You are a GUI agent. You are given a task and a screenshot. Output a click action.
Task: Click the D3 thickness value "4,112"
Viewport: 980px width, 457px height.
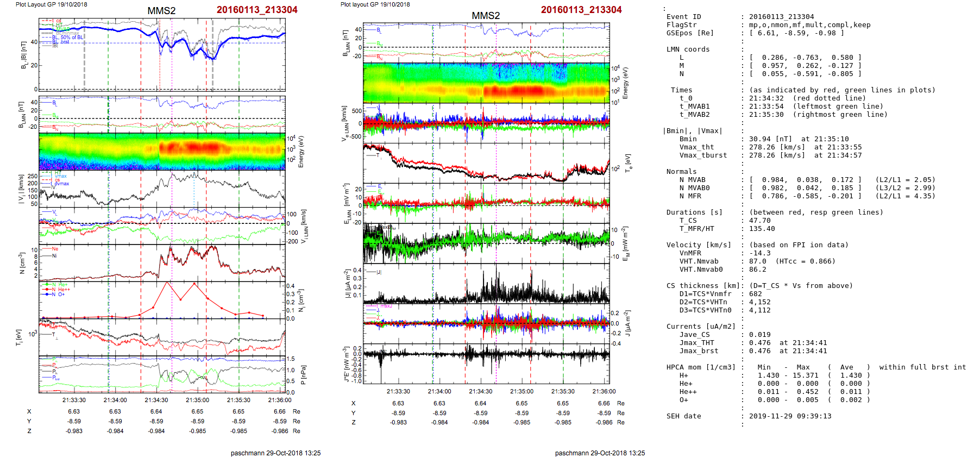(759, 310)
